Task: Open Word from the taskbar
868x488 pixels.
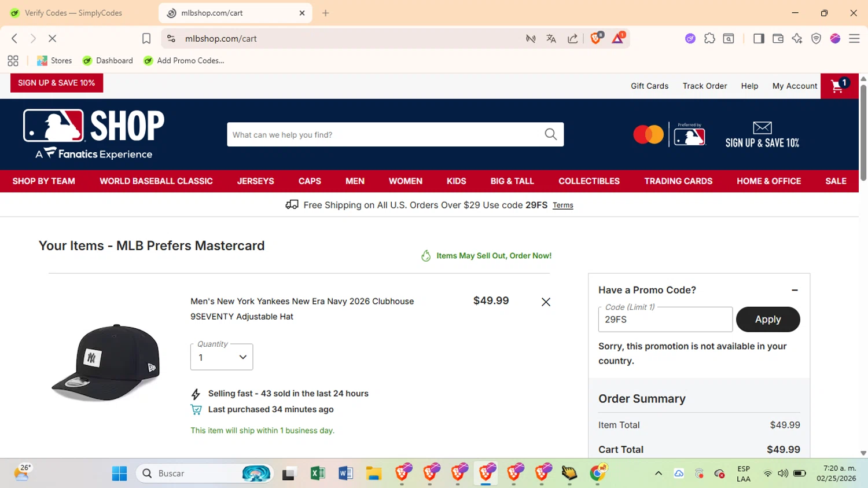Action: [x=345, y=474]
